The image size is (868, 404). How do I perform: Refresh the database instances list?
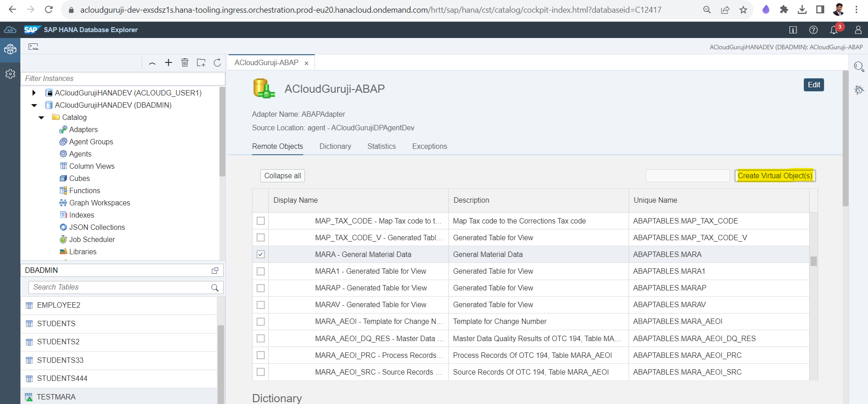pos(217,63)
